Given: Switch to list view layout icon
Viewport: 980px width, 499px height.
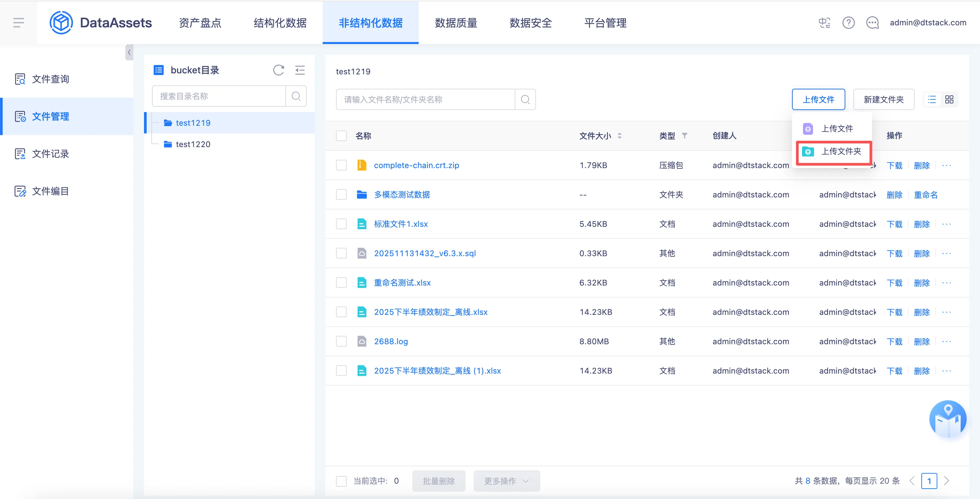Looking at the screenshot, I should point(932,99).
